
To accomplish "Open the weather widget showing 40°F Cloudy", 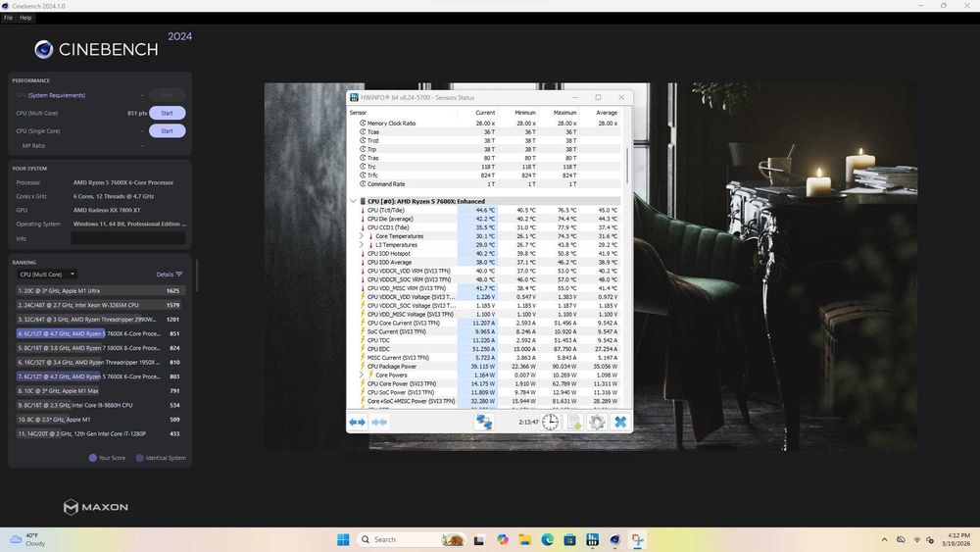I will click(x=28, y=539).
